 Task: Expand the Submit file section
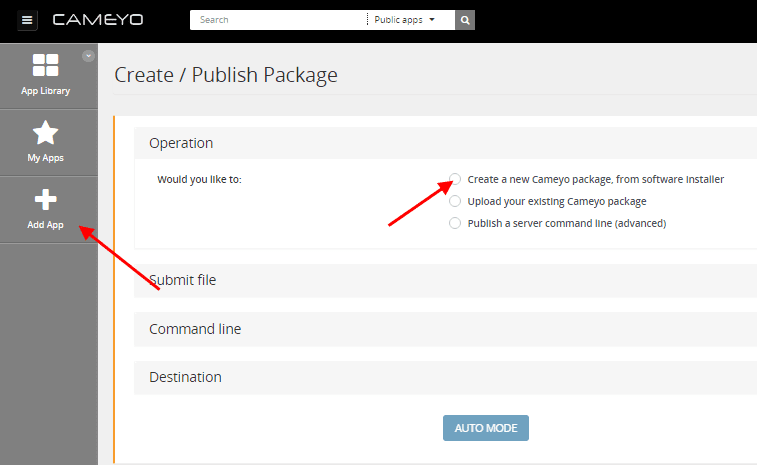(x=445, y=280)
